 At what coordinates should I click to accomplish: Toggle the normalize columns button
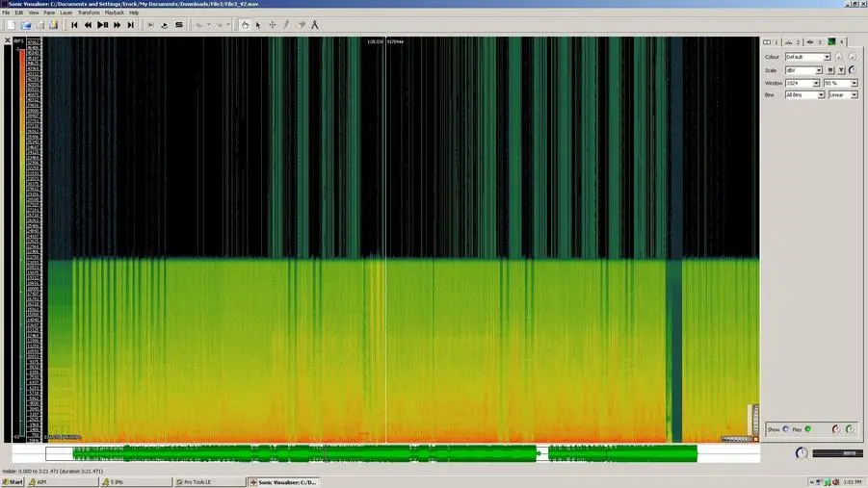[x=830, y=70]
